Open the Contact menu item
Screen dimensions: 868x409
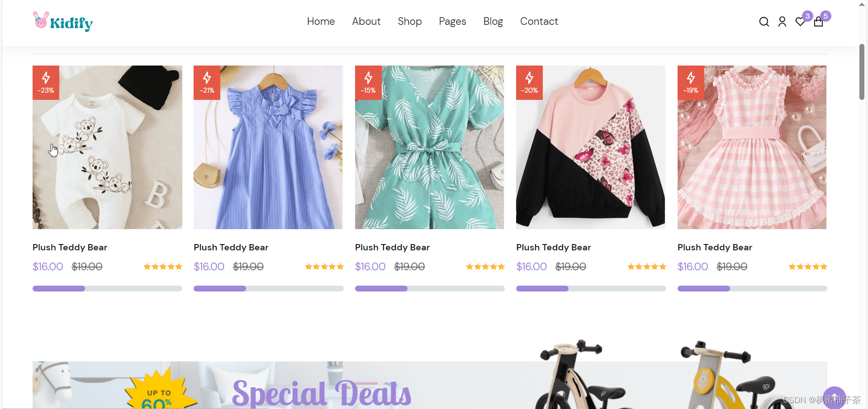(x=539, y=21)
